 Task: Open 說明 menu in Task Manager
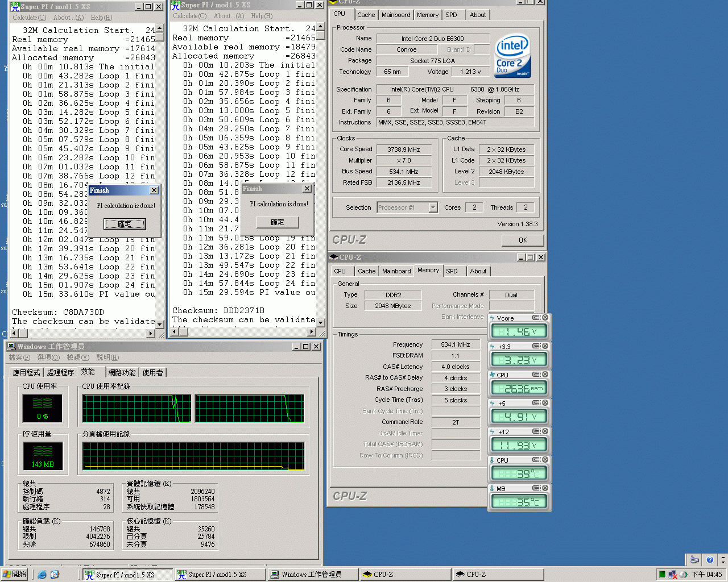[x=107, y=357]
